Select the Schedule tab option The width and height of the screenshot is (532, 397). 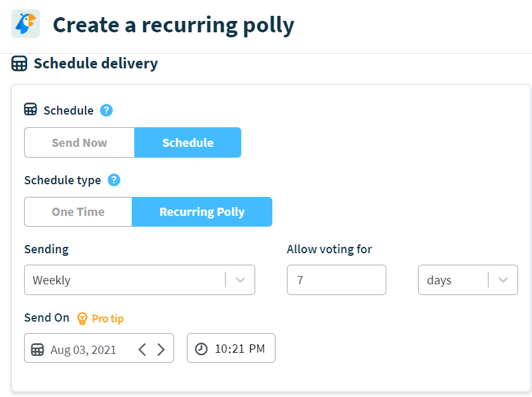[x=187, y=142]
